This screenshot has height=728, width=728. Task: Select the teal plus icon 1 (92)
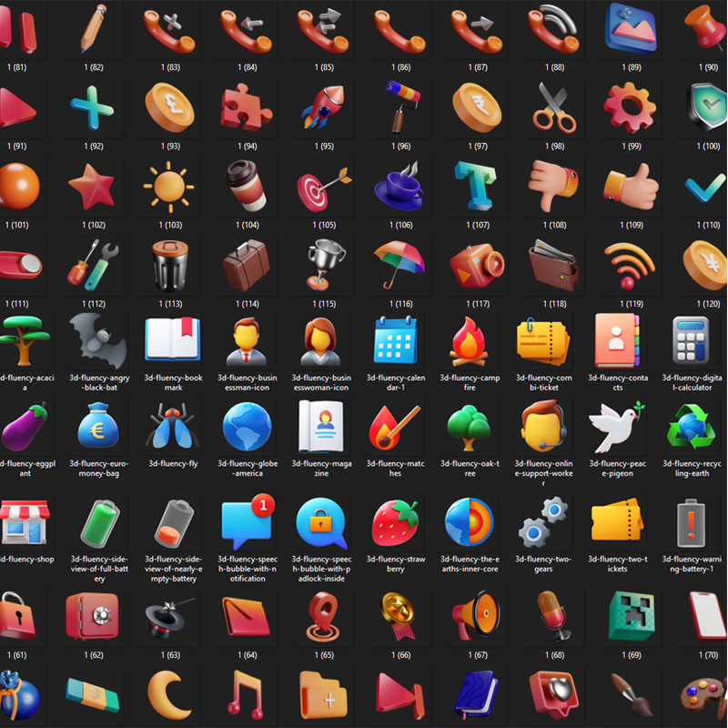[93, 107]
